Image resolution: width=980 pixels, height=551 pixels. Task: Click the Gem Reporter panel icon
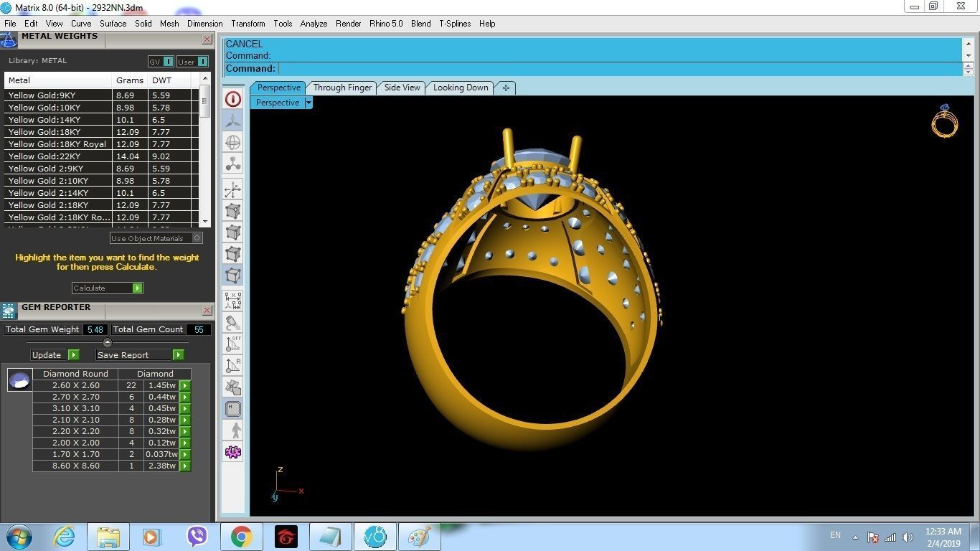click(x=9, y=311)
